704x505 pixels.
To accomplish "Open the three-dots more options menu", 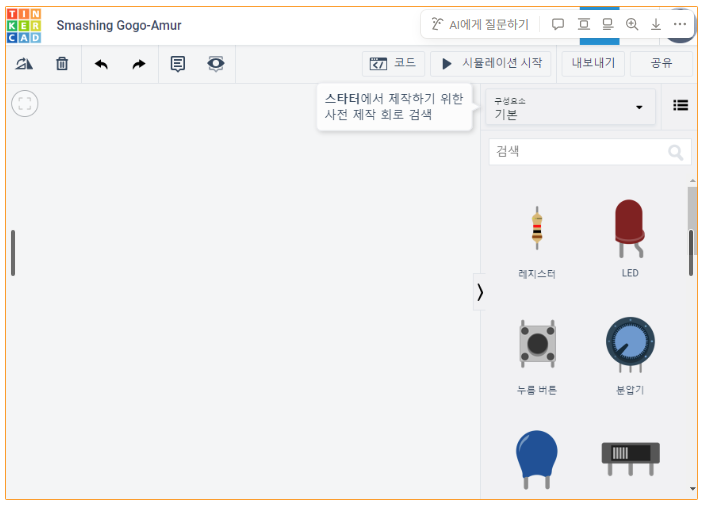I will point(680,24).
